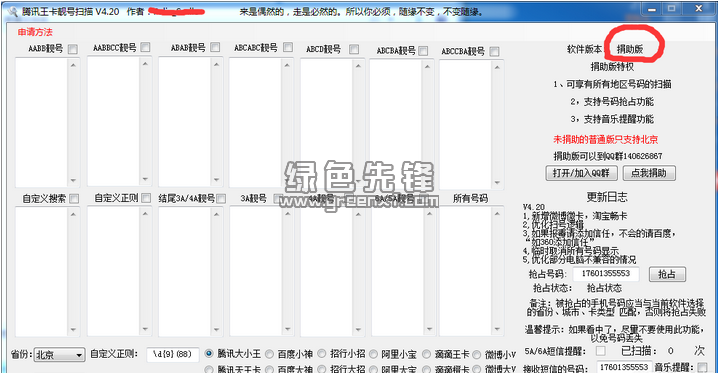Choose the 百度小神 radio option

point(269,354)
